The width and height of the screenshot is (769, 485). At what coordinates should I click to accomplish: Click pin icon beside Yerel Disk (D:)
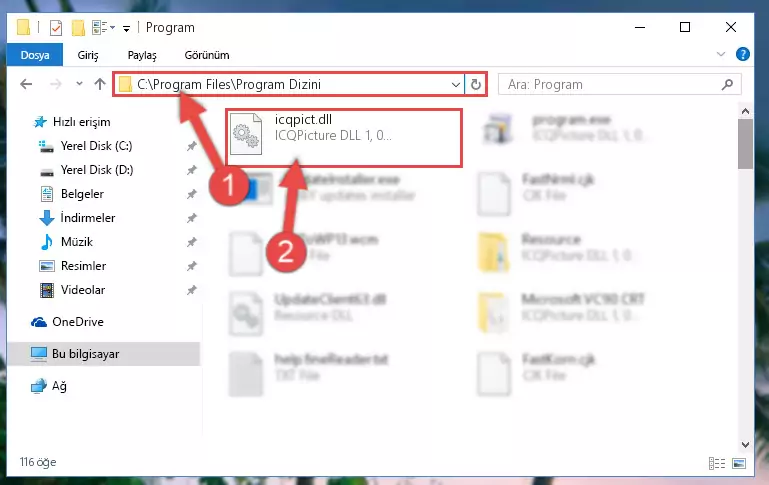(x=191, y=170)
